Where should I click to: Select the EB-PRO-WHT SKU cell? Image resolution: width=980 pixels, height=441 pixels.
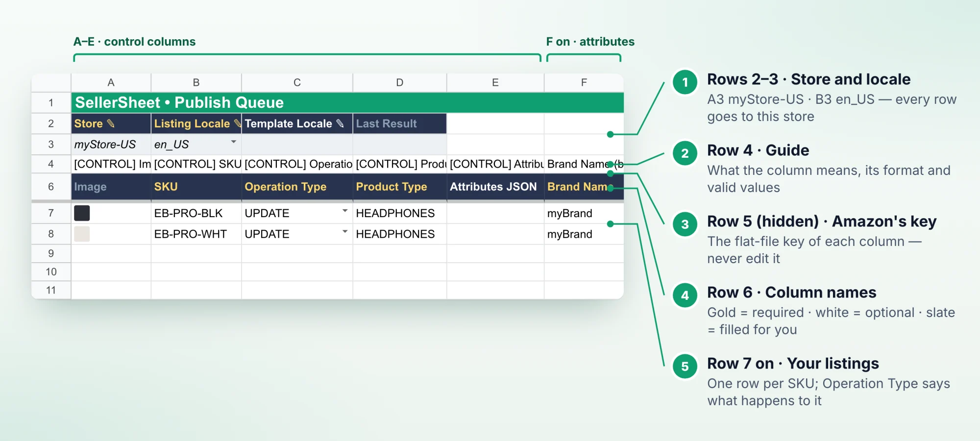196,234
